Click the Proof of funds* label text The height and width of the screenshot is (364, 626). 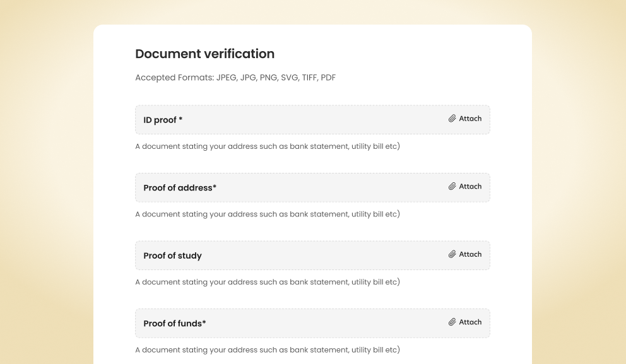[x=175, y=323]
